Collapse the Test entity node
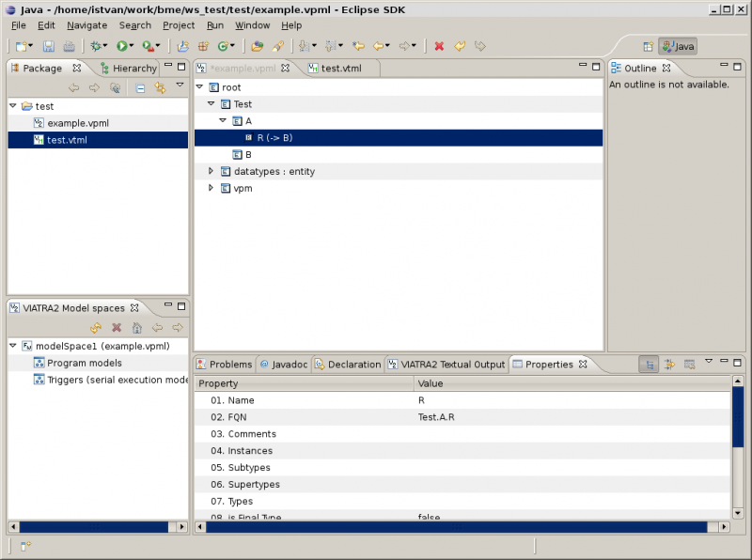Screen dimensions: 752x560 (x=211, y=103)
